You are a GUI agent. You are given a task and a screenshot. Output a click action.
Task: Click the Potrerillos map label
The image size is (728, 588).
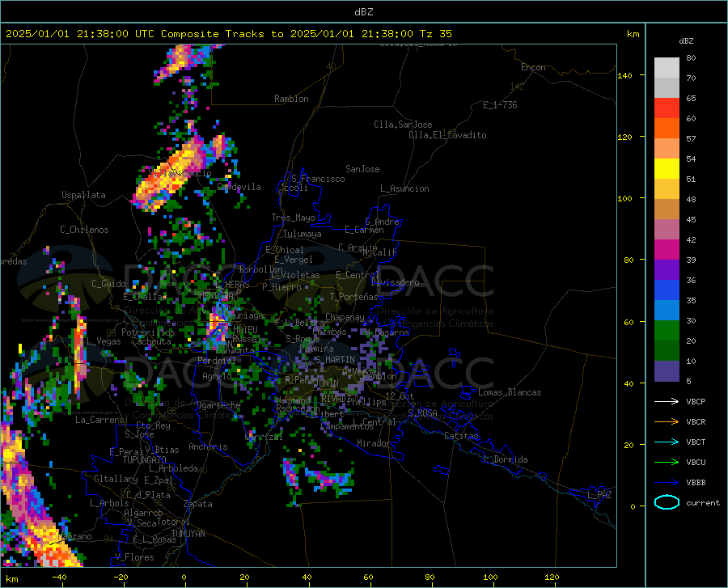pyautogui.click(x=148, y=332)
